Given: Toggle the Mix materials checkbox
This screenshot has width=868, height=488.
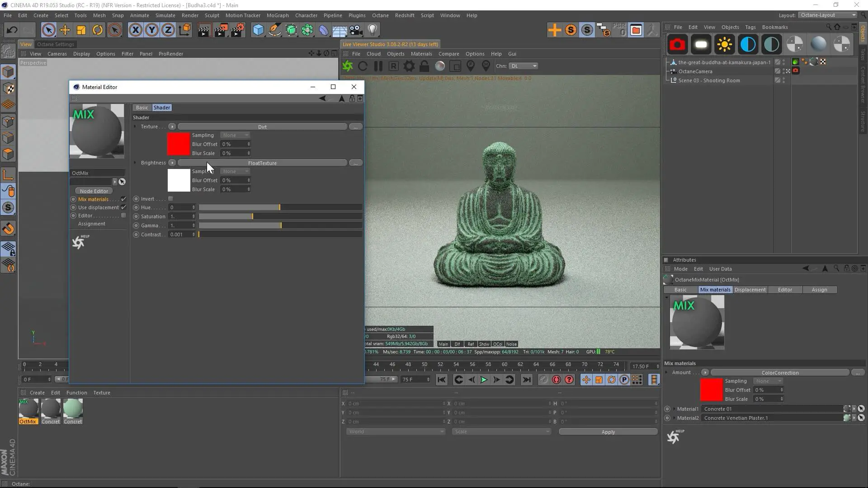Looking at the screenshot, I should pyautogui.click(x=123, y=199).
